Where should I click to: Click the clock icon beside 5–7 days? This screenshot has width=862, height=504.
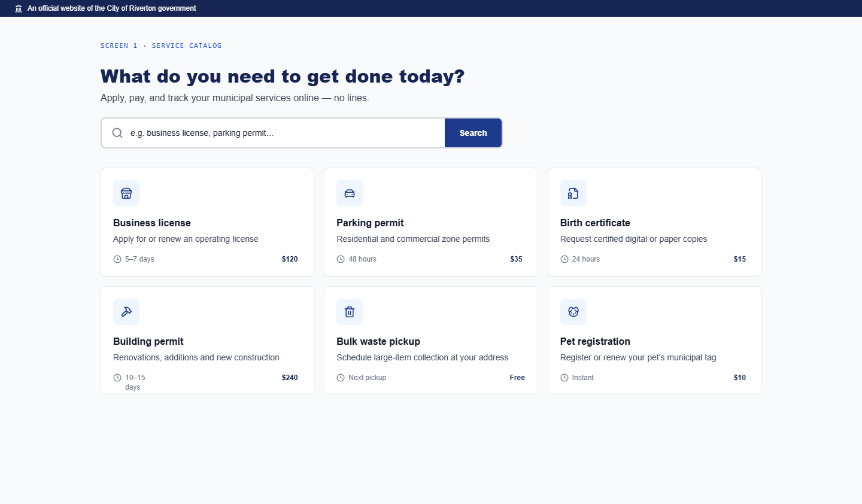(x=117, y=259)
